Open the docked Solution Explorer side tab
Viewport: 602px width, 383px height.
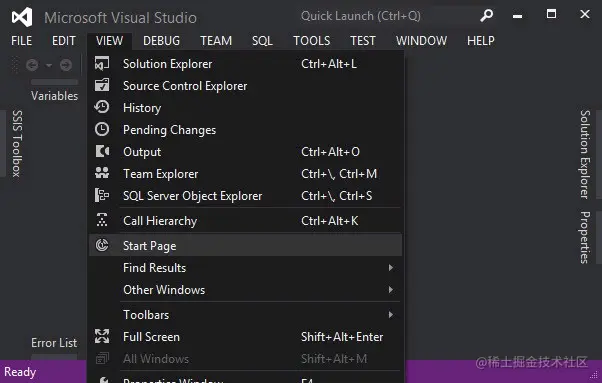(585, 154)
